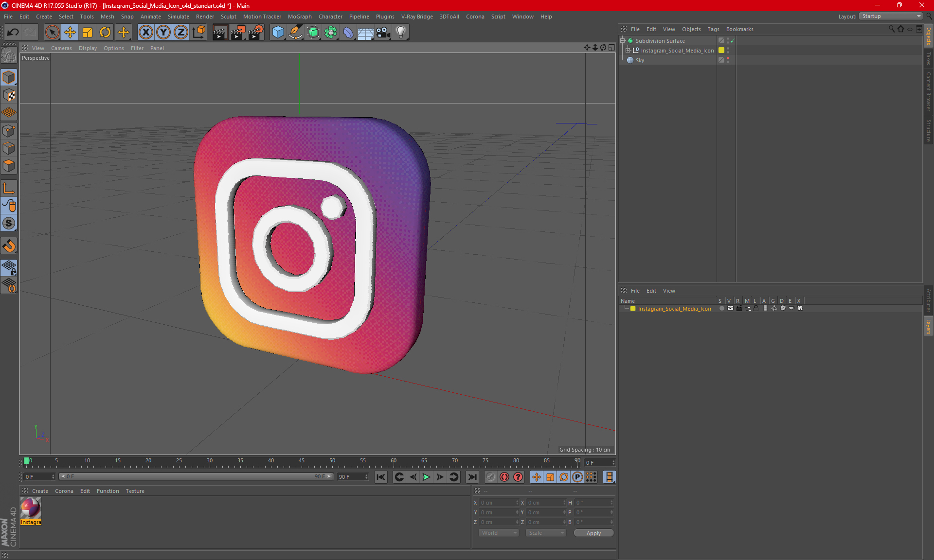The width and height of the screenshot is (934, 560).
Task: Open the deformer objects icon
Action: click(x=348, y=32)
